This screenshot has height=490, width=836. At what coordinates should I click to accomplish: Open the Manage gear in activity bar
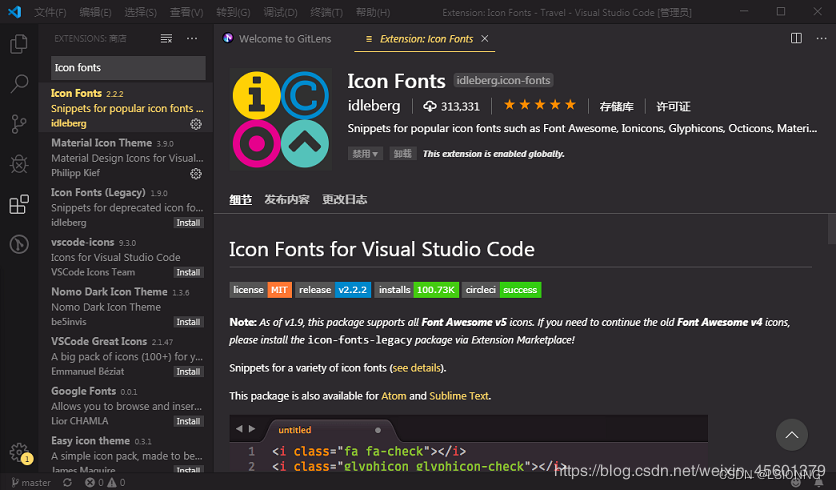tap(19, 452)
